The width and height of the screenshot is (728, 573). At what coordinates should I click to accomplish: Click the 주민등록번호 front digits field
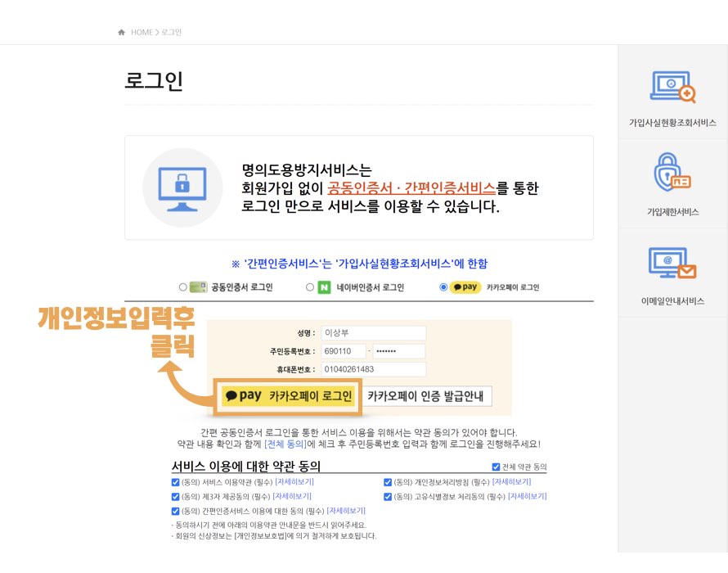[343, 351]
